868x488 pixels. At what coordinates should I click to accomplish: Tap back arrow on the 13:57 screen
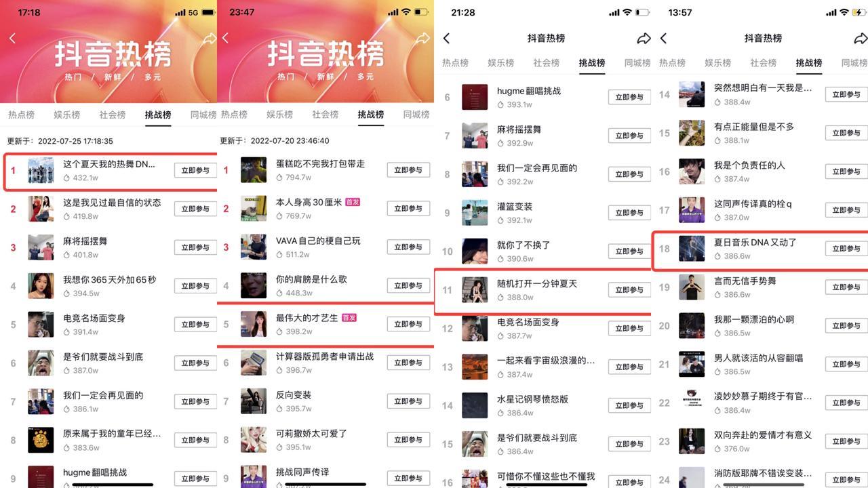tap(663, 39)
